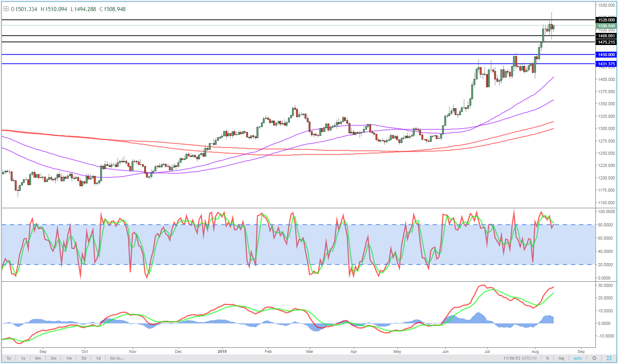Set chart range to 6m

point(38,358)
